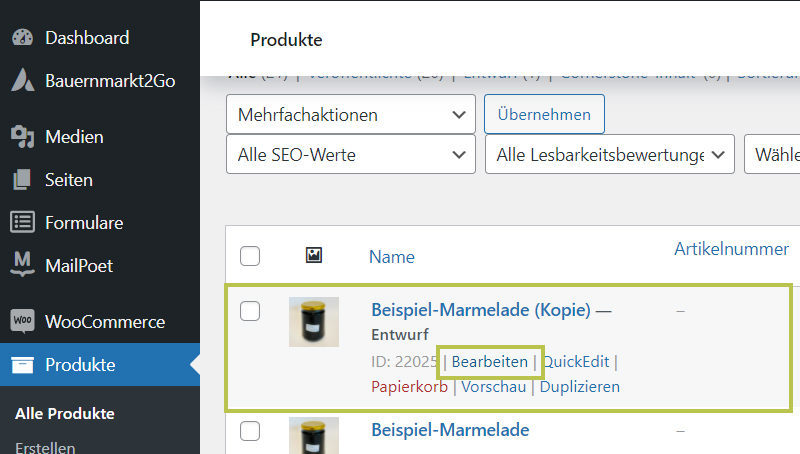Viewport: 800px width, 454px height.
Task: Check the second Beispiel-Marmelade row checkbox
Action: (x=250, y=431)
